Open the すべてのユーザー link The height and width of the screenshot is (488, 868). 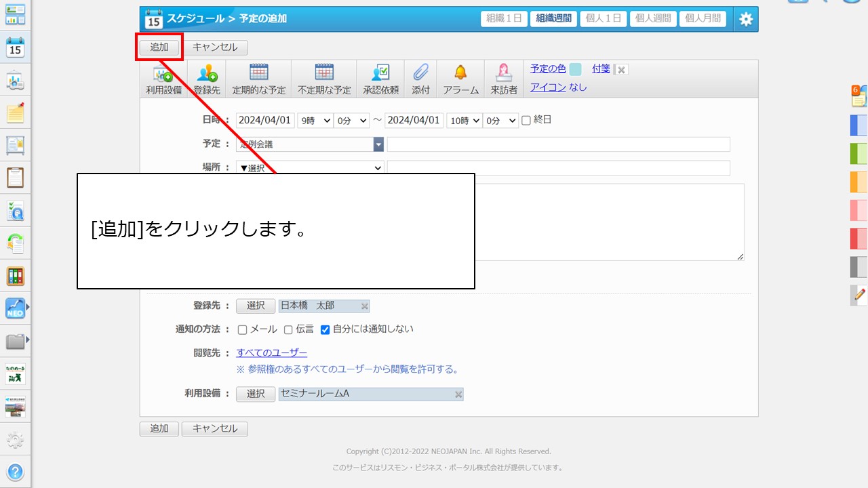tap(271, 352)
